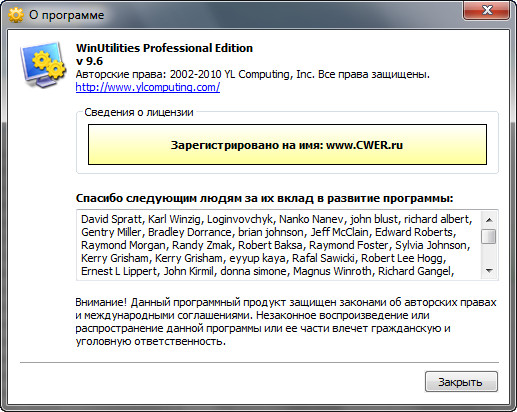Close the dialog with the red X
This screenshot has height=412, width=517.
(486, 10)
